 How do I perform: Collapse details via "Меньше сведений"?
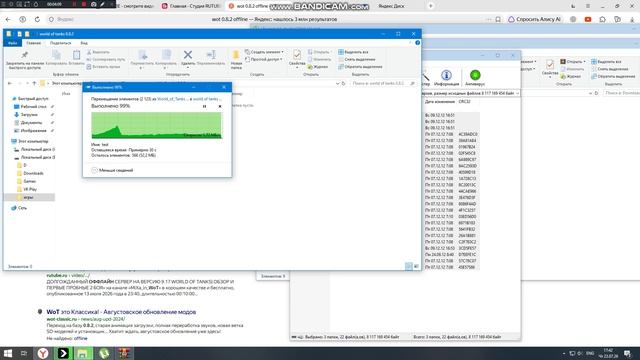tap(112, 170)
